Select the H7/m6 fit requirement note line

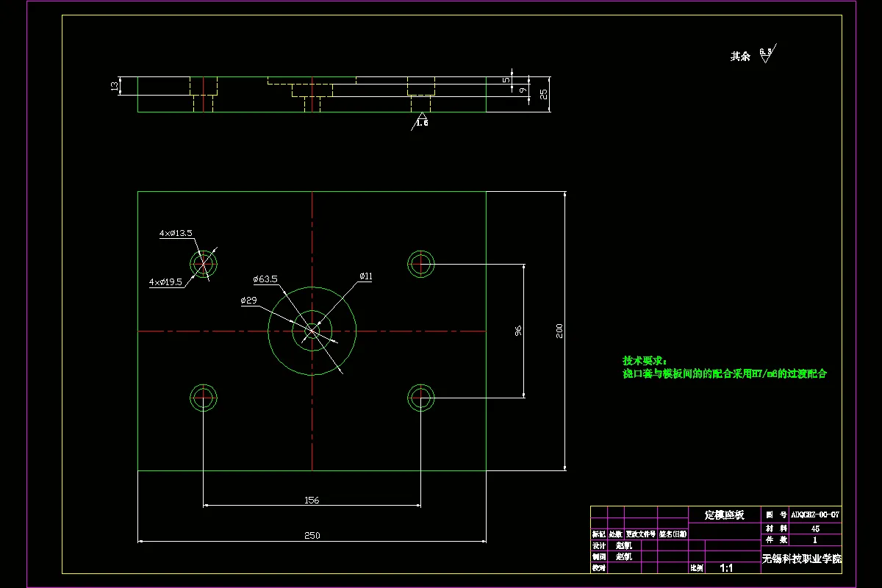click(x=725, y=373)
